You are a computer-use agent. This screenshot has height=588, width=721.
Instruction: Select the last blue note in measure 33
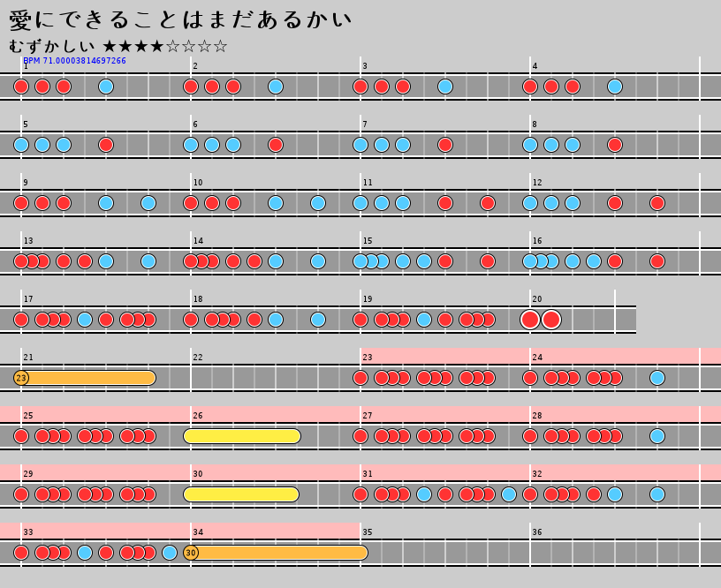point(170,553)
